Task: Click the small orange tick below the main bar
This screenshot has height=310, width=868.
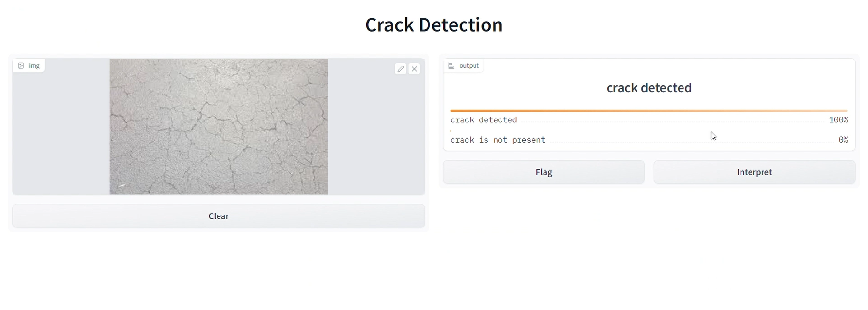Action: coord(451,131)
